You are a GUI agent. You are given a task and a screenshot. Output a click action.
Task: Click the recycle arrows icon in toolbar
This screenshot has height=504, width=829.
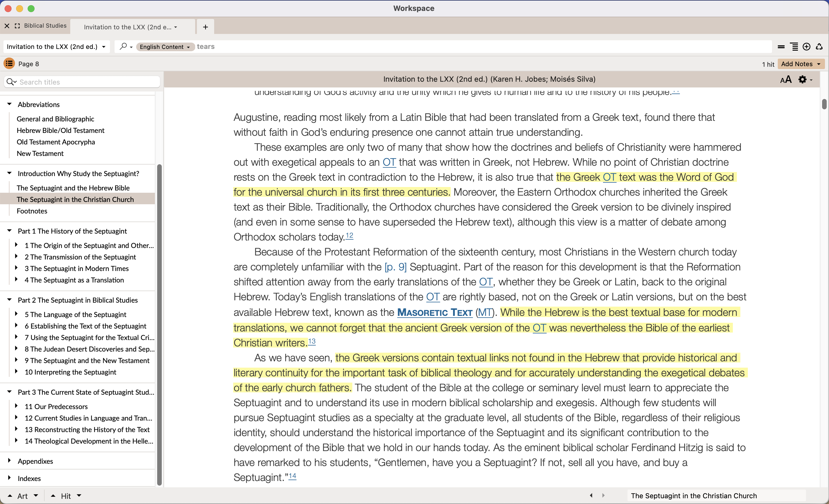[x=819, y=47]
